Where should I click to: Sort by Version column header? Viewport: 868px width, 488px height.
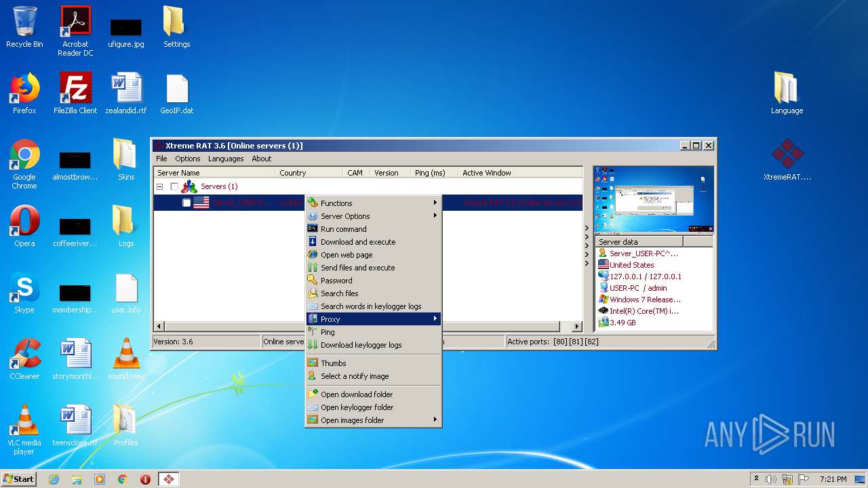click(x=391, y=173)
